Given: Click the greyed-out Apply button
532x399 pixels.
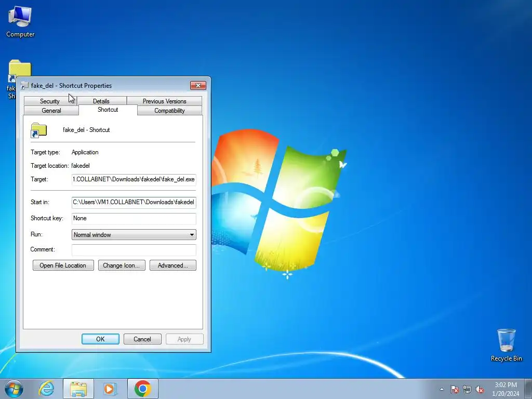Looking at the screenshot, I should tap(184, 339).
